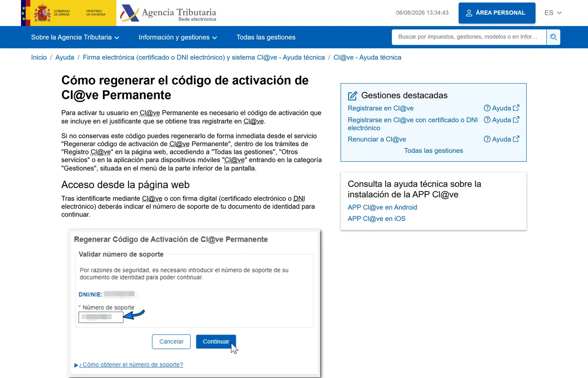This screenshot has width=588, height=378.
Task: Click the date and time 06/08/2026 text
Action: coord(422,13)
